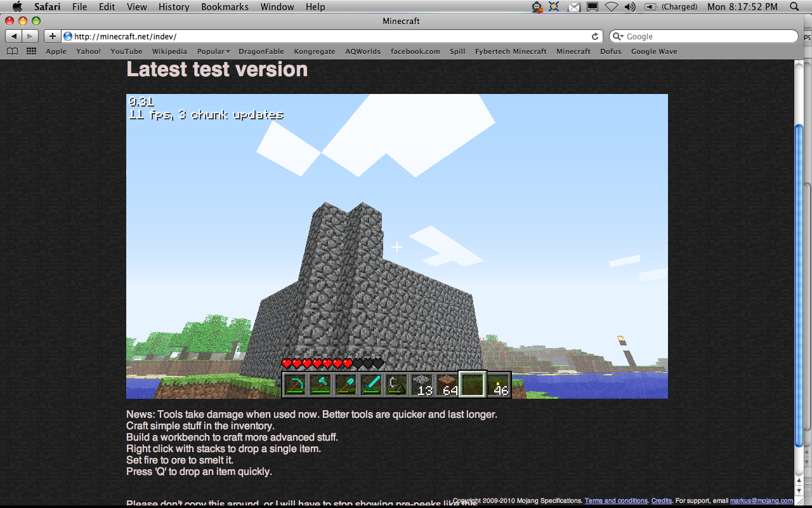Click the mail envelope menu bar icon
This screenshot has height=508, width=812.
[x=574, y=7]
